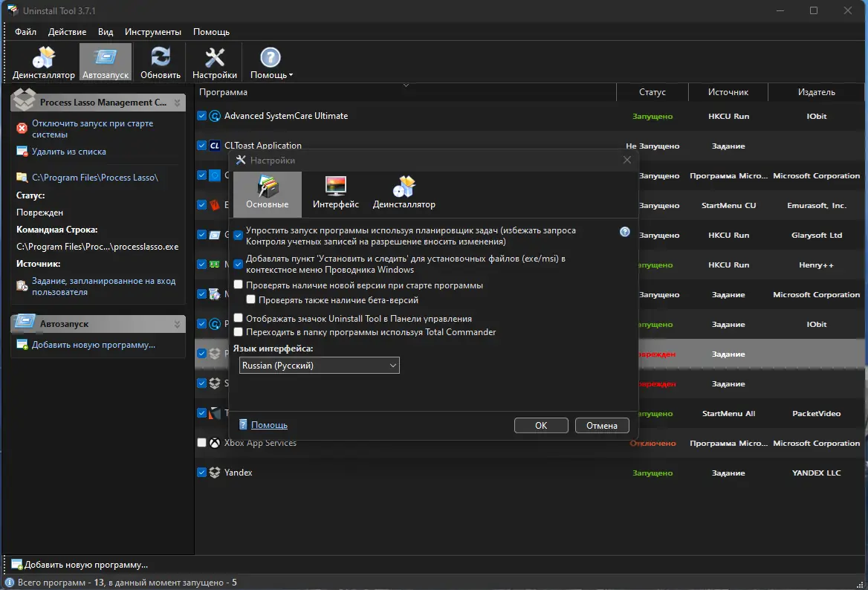Image resolution: width=868 pixels, height=590 pixels.
Task: Open the Вид menu
Action: [x=106, y=31]
